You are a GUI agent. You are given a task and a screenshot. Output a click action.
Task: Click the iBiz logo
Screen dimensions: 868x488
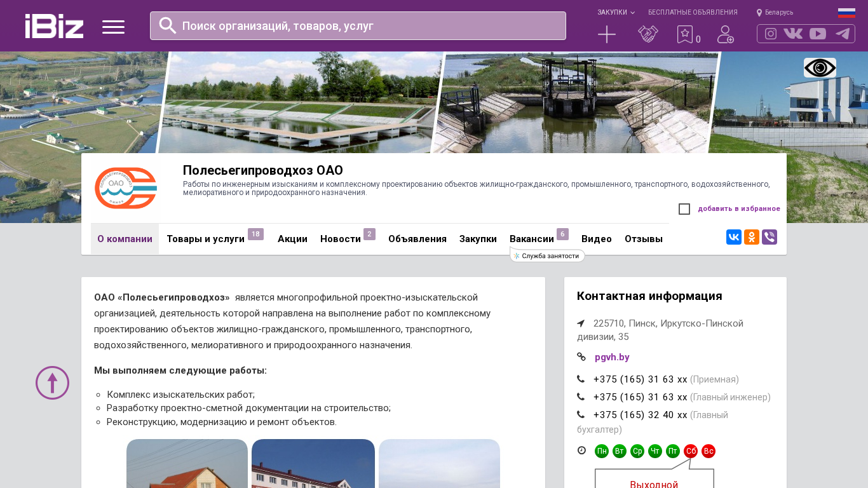coord(54,26)
